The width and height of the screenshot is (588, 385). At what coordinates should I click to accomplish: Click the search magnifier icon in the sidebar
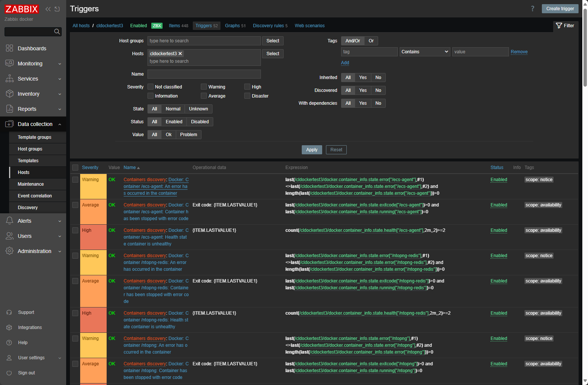57,32
